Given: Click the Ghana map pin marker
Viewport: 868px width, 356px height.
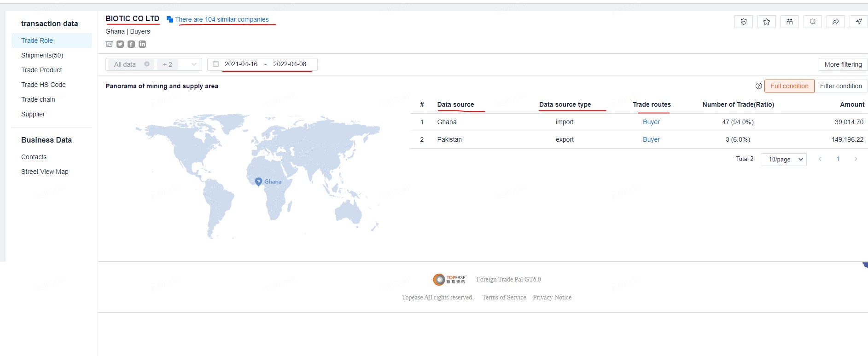Looking at the screenshot, I should [258, 182].
